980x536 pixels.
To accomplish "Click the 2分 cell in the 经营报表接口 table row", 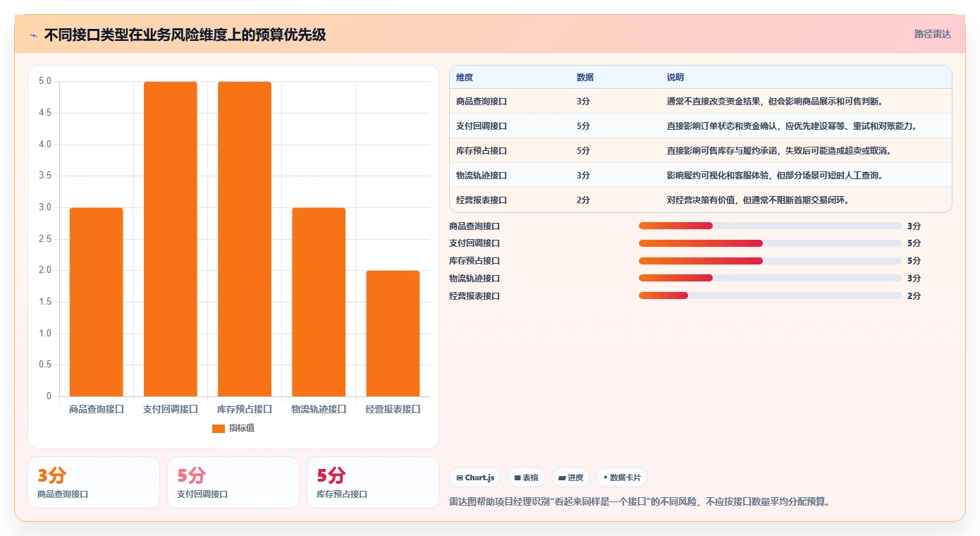I will tap(583, 200).
